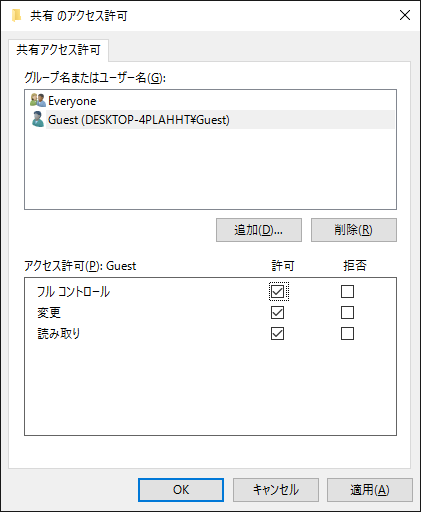
Task: Click the キャンセル button
Action: (276, 490)
